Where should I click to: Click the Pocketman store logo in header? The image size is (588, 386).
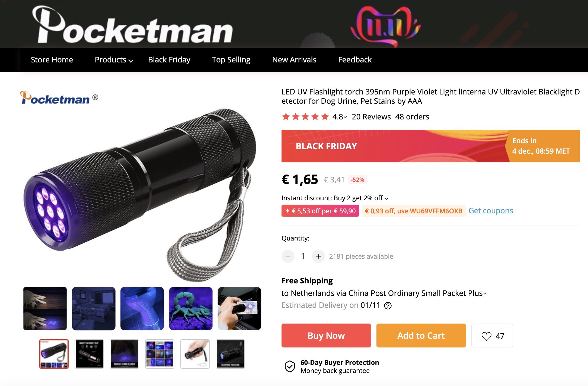(132, 25)
